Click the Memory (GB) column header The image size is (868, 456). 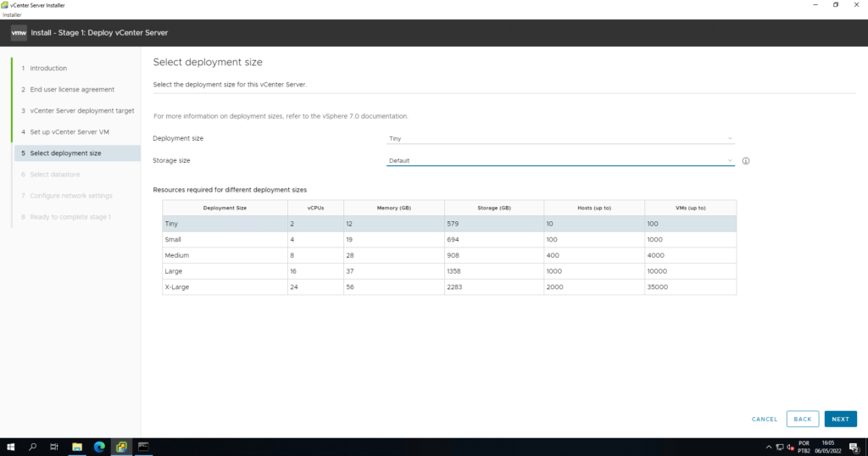[x=393, y=208]
